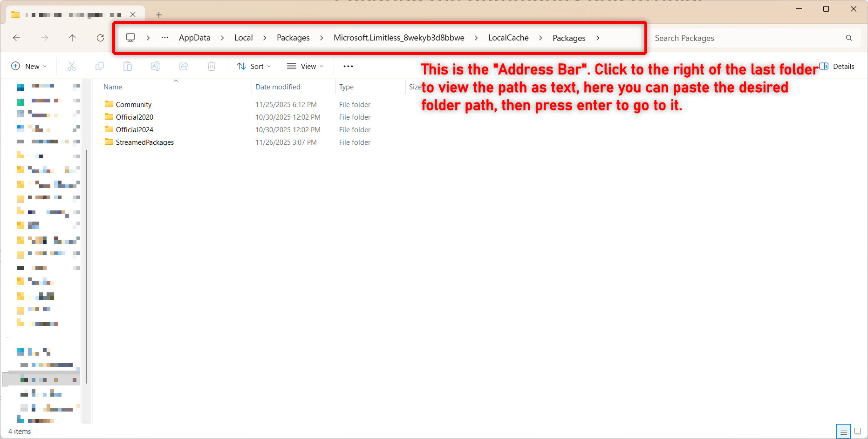The image size is (868, 439).
Task: Toggle the Details pane
Action: point(836,66)
